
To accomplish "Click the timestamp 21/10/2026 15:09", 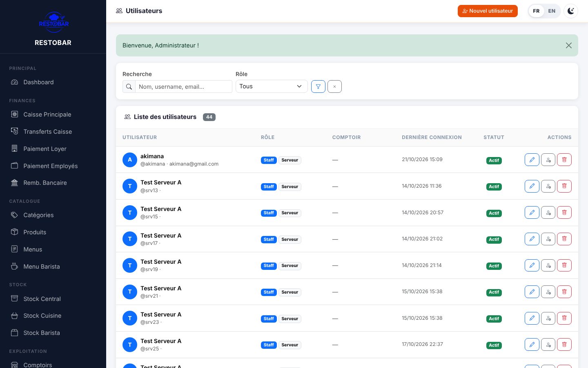I will pyautogui.click(x=422, y=159).
